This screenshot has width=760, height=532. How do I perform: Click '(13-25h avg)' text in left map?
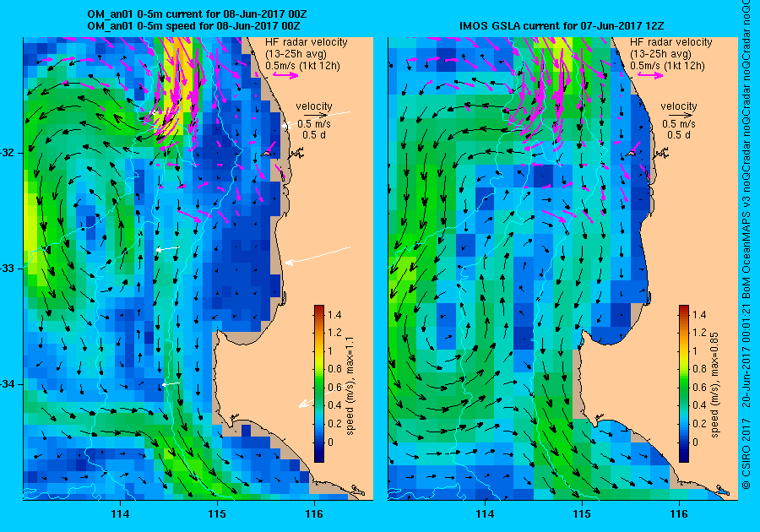(296, 54)
